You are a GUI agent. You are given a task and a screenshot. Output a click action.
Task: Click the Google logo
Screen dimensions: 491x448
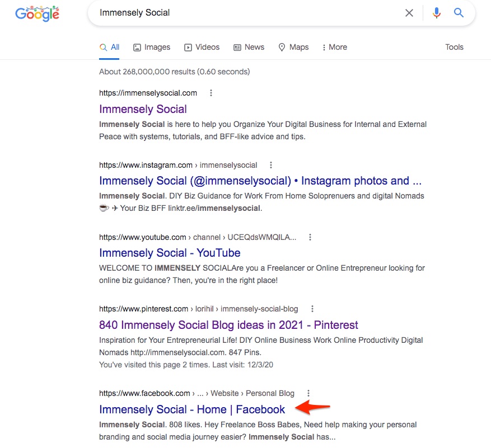click(x=38, y=13)
